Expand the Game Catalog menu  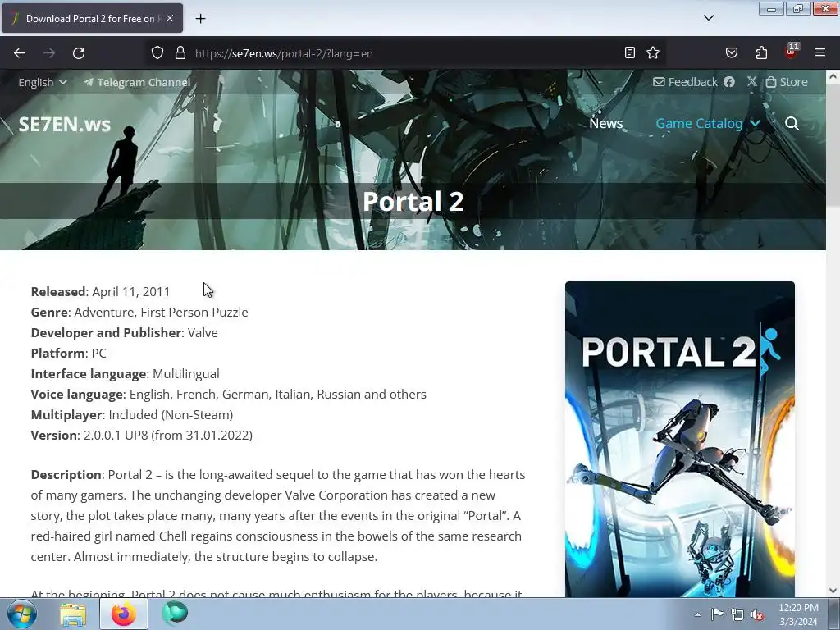coord(708,123)
